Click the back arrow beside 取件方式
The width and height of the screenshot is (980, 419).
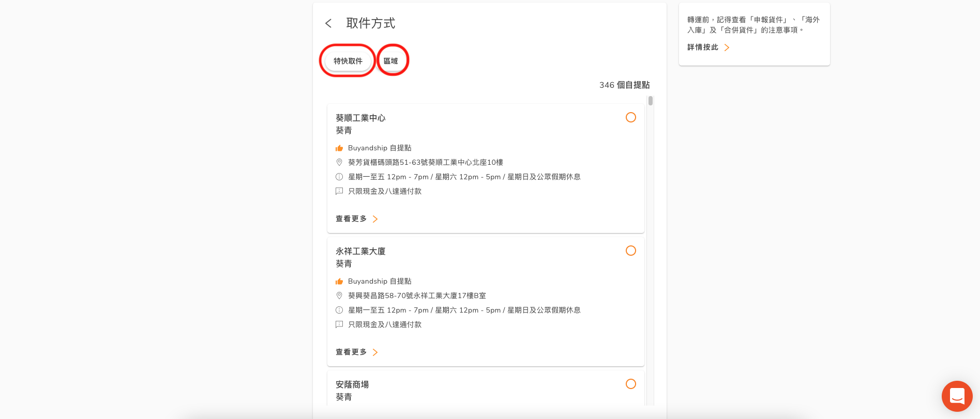click(328, 23)
